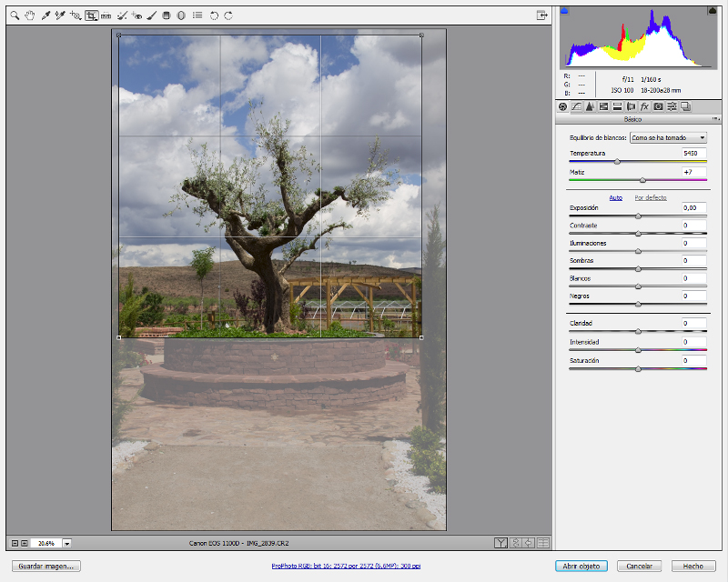Switch to the Effects fx tab

644,106
